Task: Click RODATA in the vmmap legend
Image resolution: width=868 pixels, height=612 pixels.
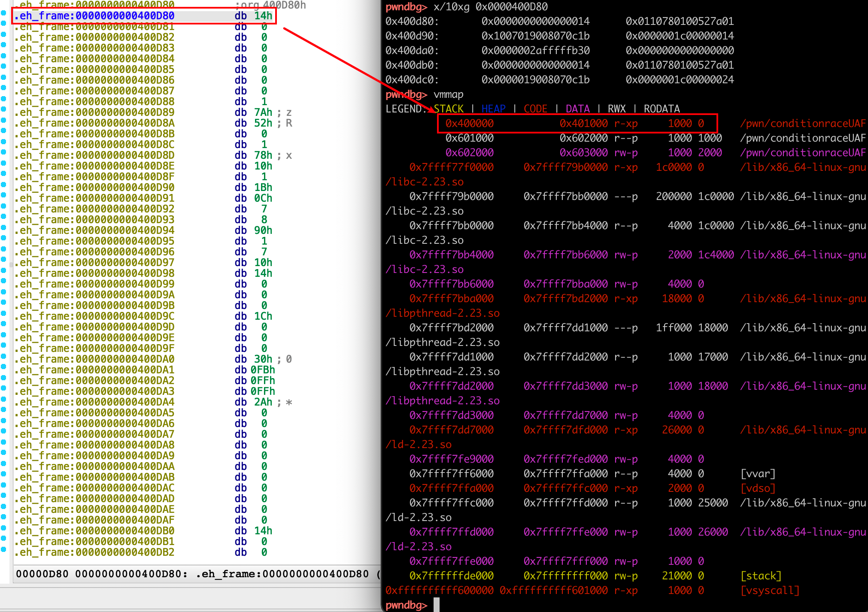Action: [662, 109]
